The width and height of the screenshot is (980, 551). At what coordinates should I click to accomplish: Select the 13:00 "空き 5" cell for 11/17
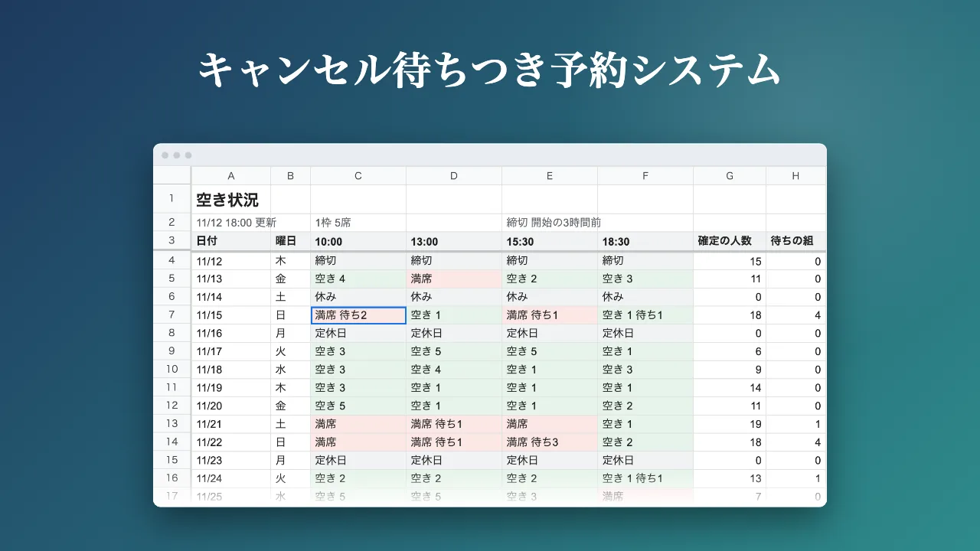(454, 351)
